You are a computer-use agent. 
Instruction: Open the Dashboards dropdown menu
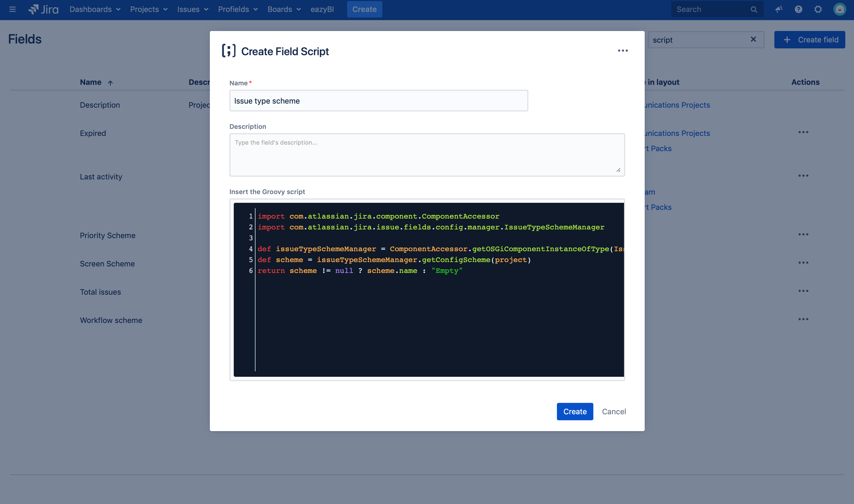pos(93,9)
